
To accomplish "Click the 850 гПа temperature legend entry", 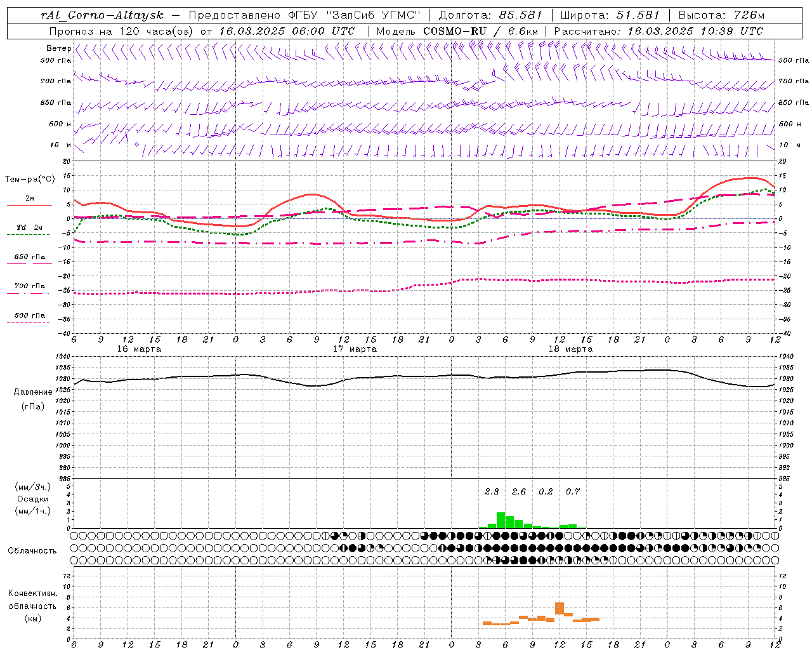I will (29, 257).
